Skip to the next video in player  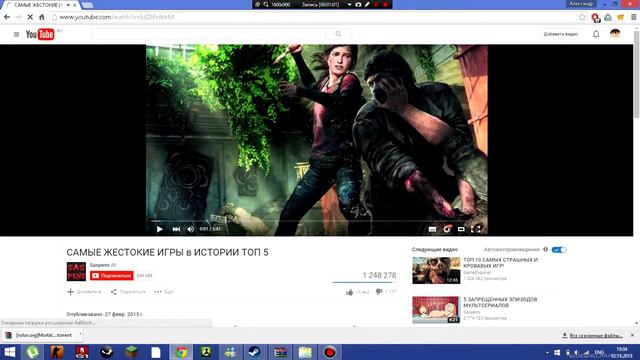176,229
